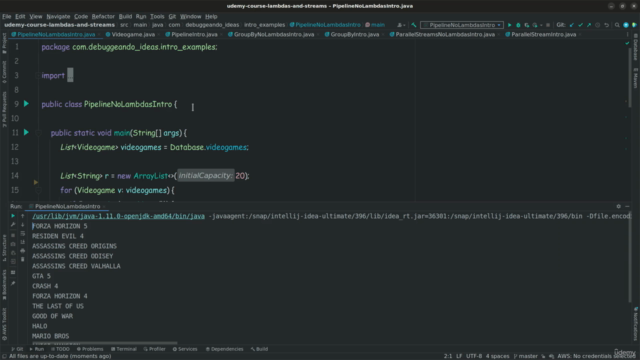Update project via Git blue arrow
This screenshot has height=360, width=640.
tap(571, 25)
